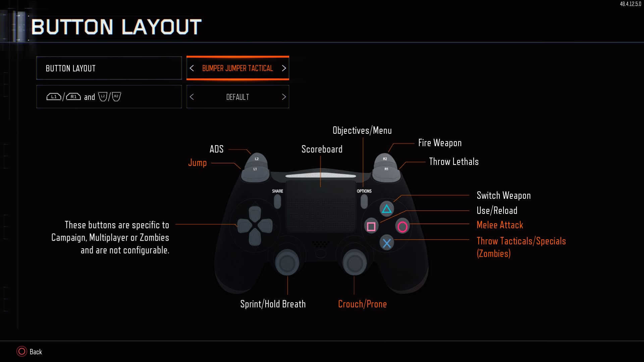This screenshot has width=644, height=362.
Task: Select the Bumper Jumper Tactical dropdown
Action: coord(237,68)
